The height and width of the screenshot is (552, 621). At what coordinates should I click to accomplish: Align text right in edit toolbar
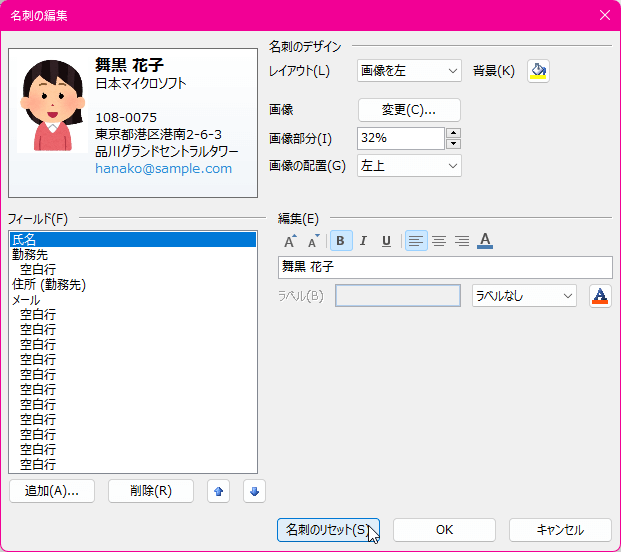tap(462, 241)
